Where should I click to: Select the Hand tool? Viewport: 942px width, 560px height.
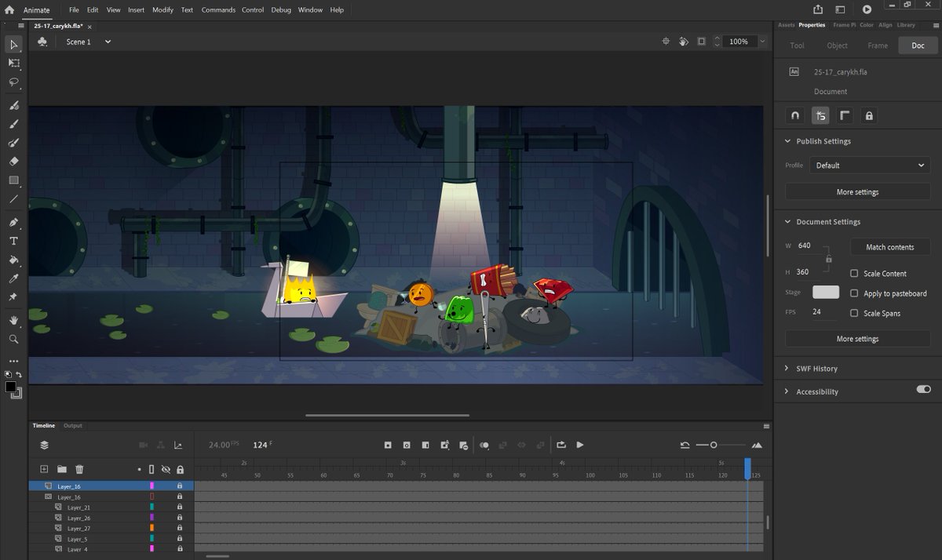coord(13,320)
